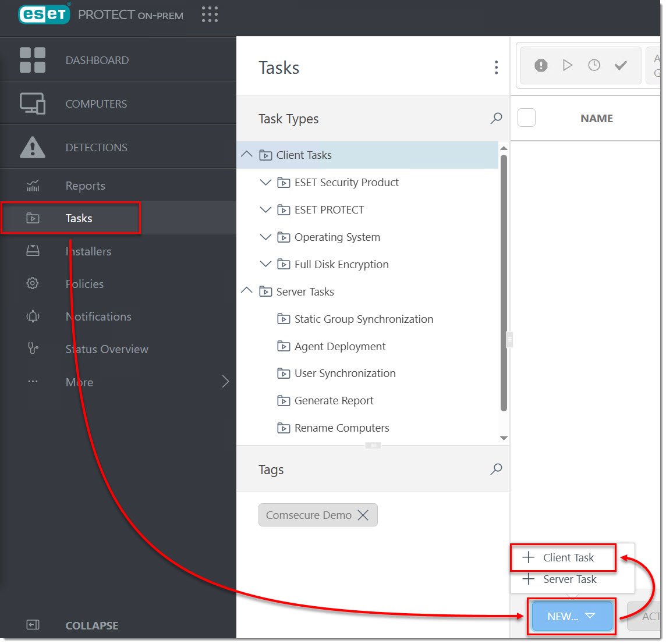
Task: Click the Task Types vertical scrollbar thumb
Action: pos(504,283)
